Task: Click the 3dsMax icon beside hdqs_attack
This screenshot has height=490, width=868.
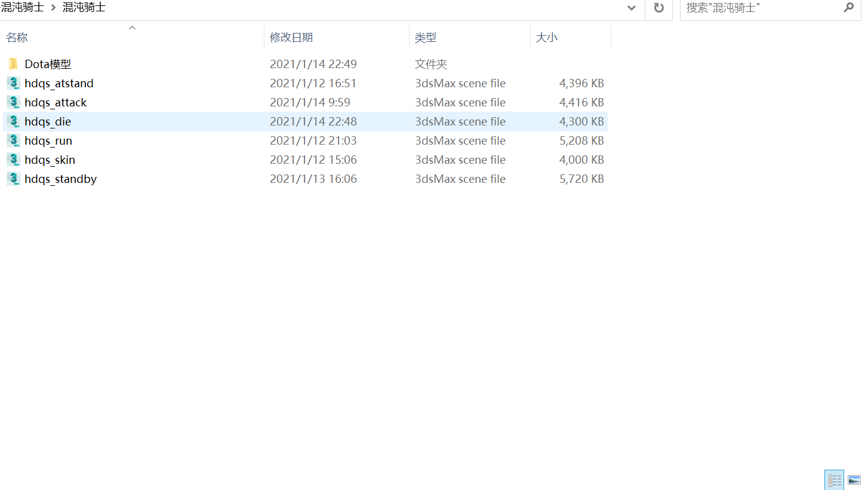Action: (13, 102)
